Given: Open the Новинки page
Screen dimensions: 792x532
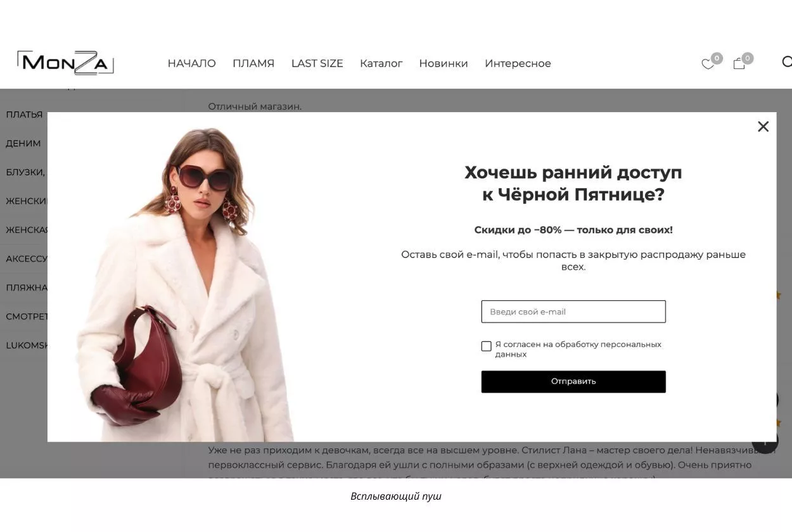Looking at the screenshot, I should [x=444, y=63].
